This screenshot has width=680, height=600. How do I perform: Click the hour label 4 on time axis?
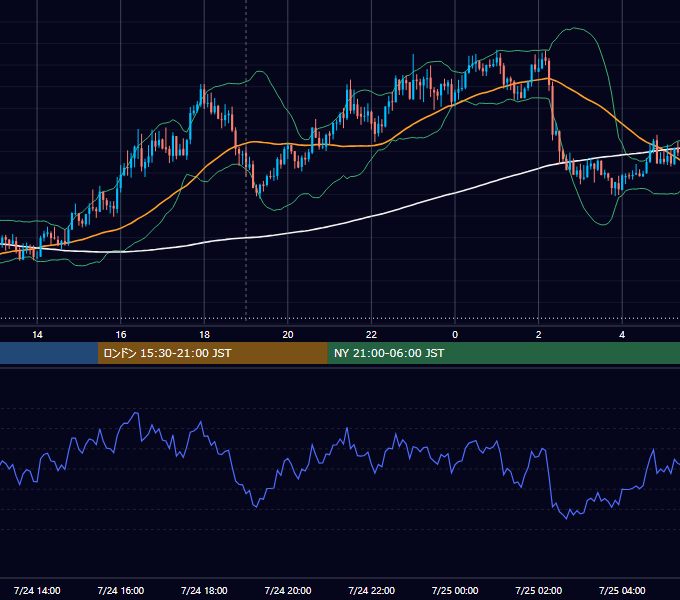[622, 335]
